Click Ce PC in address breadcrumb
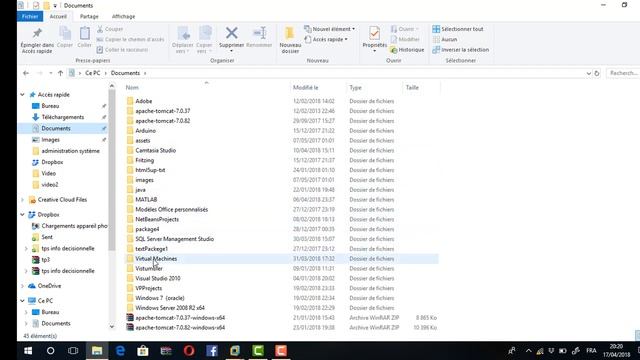 [x=93, y=73]
